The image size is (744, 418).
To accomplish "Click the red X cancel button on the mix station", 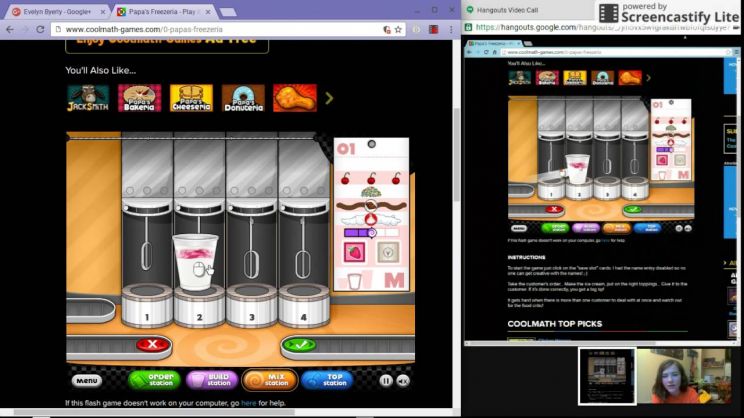I will pyautogui.click(x=152, y=344).
